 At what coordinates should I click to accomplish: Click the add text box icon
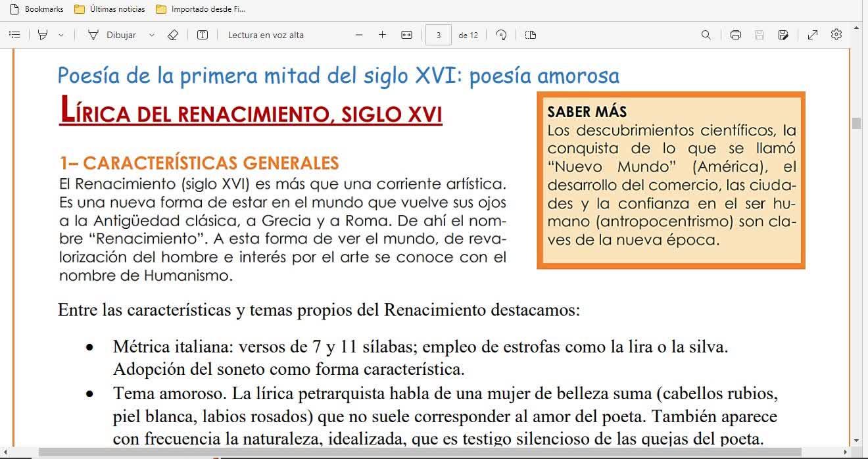point(203,35)
